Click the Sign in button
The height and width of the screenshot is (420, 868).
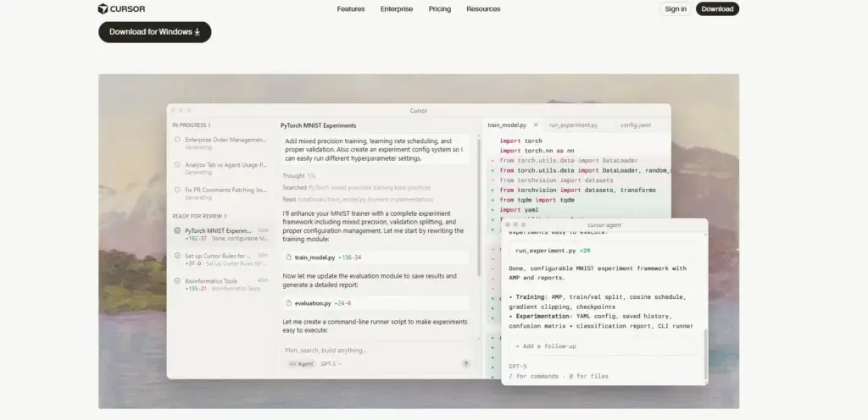pyautogui.click(x=676, y=8)
